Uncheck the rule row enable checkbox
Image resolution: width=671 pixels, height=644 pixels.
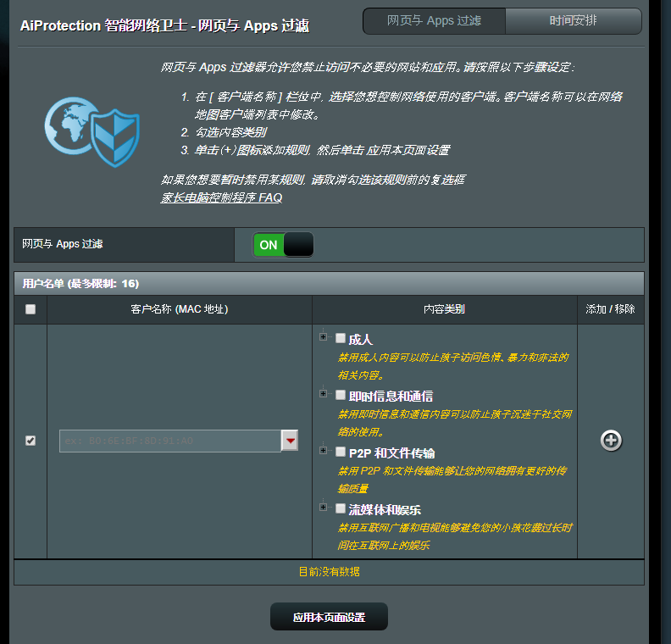30,441
